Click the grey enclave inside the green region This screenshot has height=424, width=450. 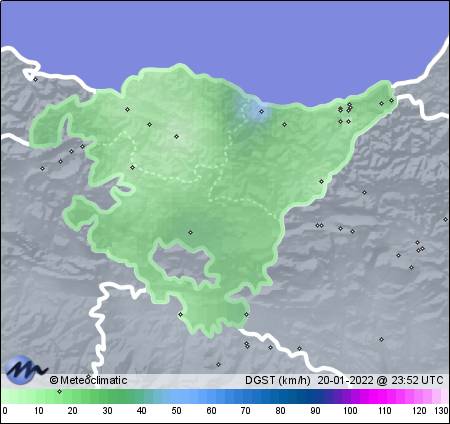coord(183,263)
